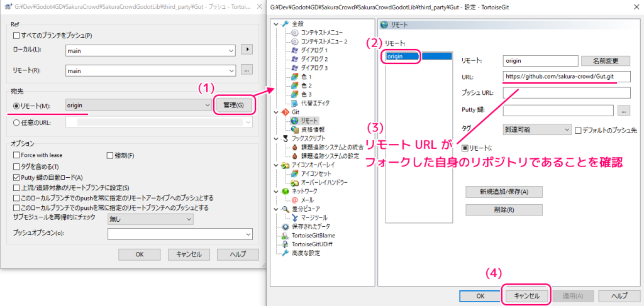Click the オーバーレイハンドラー folder icon
The width and height of the screenshot is (644, 306).
(294, 182)
